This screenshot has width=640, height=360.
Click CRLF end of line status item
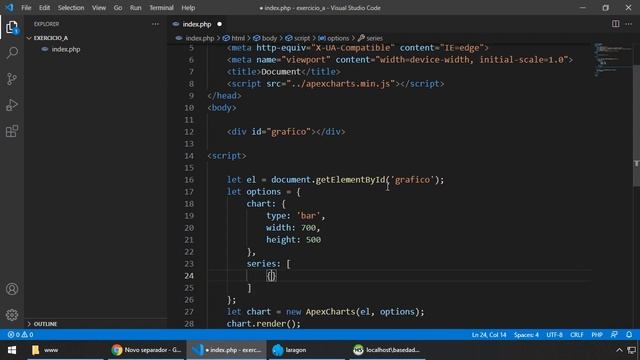577,335
